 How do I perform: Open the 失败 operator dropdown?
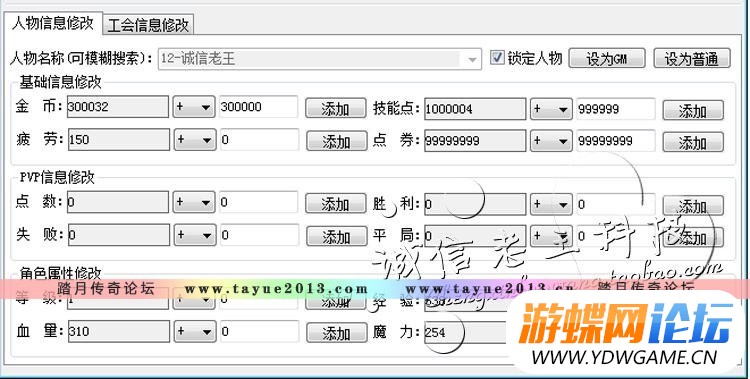pos(195,235)
